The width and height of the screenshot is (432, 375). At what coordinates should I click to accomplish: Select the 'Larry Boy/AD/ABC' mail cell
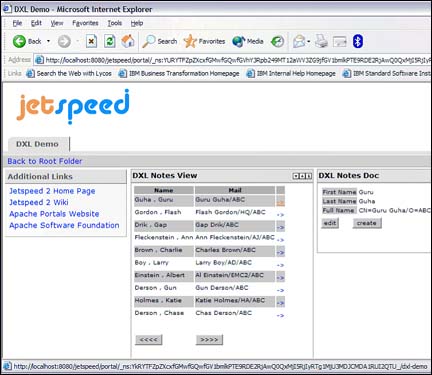click(x=235, y=263)
